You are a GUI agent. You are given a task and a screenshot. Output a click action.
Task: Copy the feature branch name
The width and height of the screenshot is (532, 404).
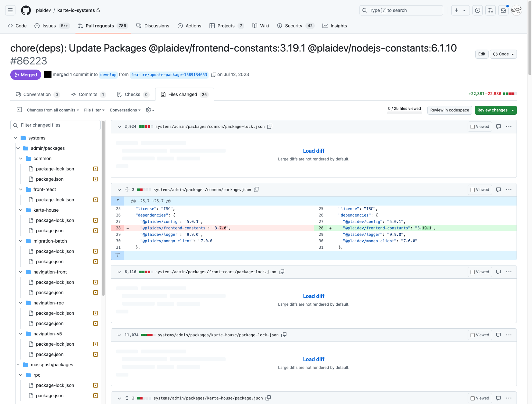[x=214, y=74]
